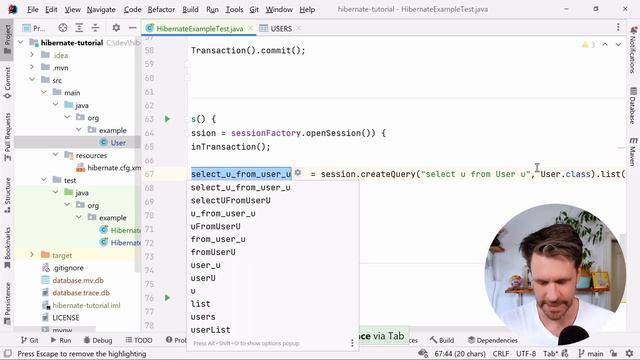The width and height of the screenshot is (640, 360).
Task: Open the TODO tool window button
Action: 139,340
